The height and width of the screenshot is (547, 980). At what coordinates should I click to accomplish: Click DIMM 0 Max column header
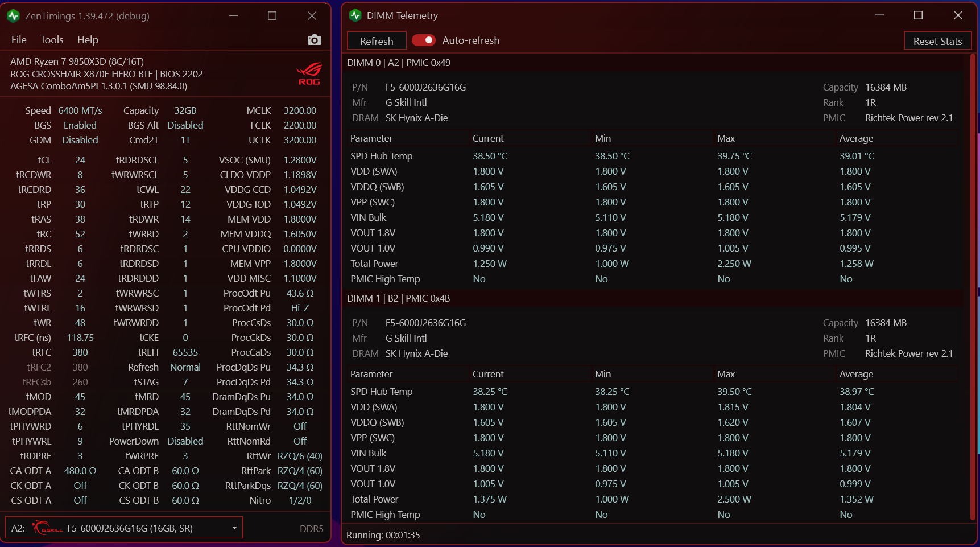(726, 138)
